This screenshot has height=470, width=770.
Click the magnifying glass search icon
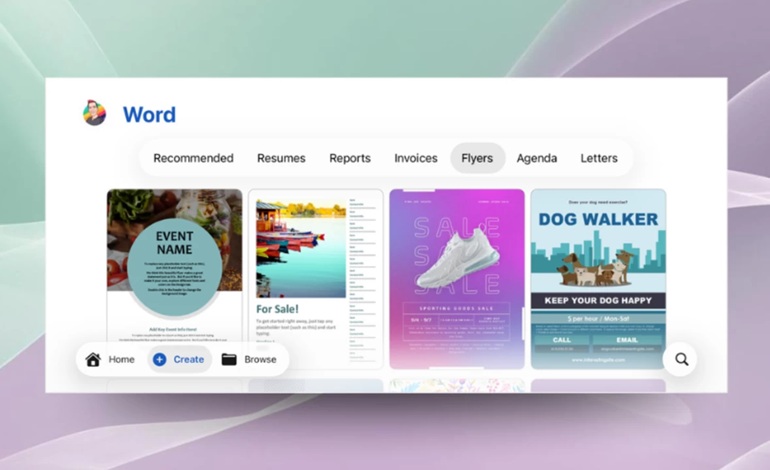(x=681, y=359)
